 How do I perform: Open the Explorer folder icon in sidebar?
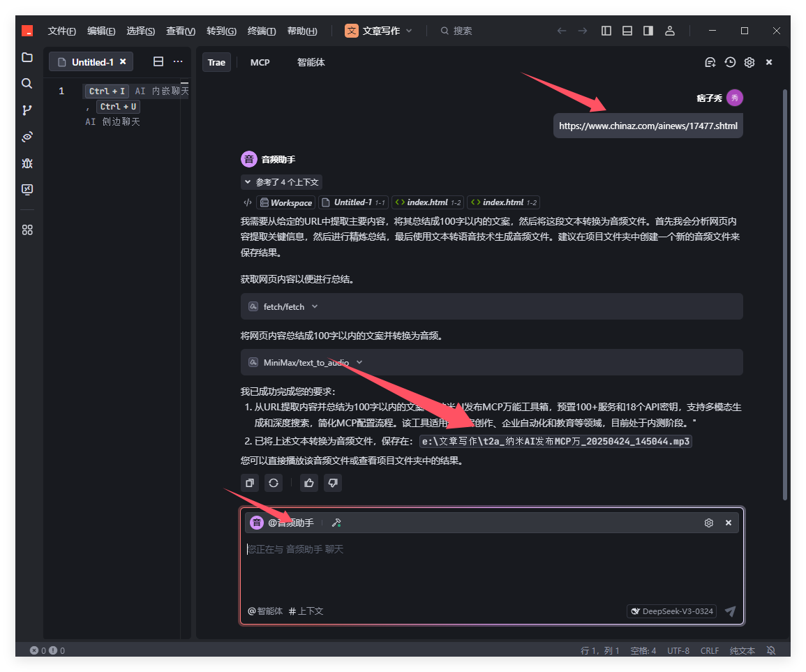[x=27, y=57]
